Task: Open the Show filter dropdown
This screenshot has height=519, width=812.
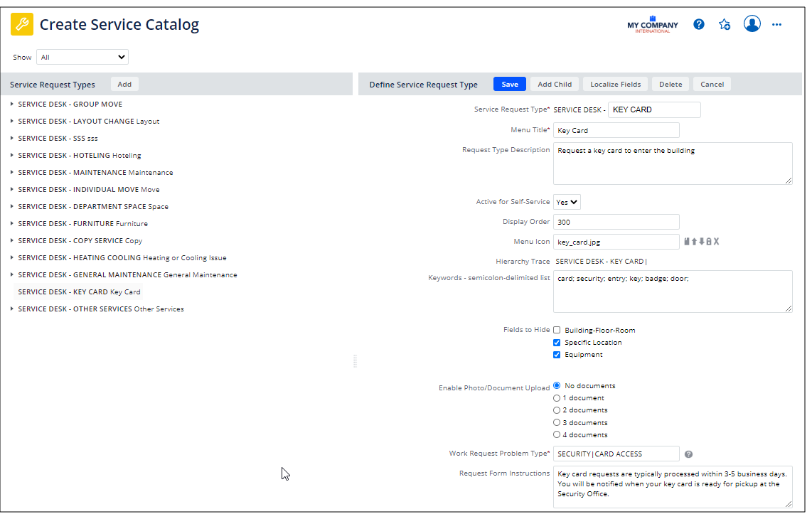Action: [82, 57]
